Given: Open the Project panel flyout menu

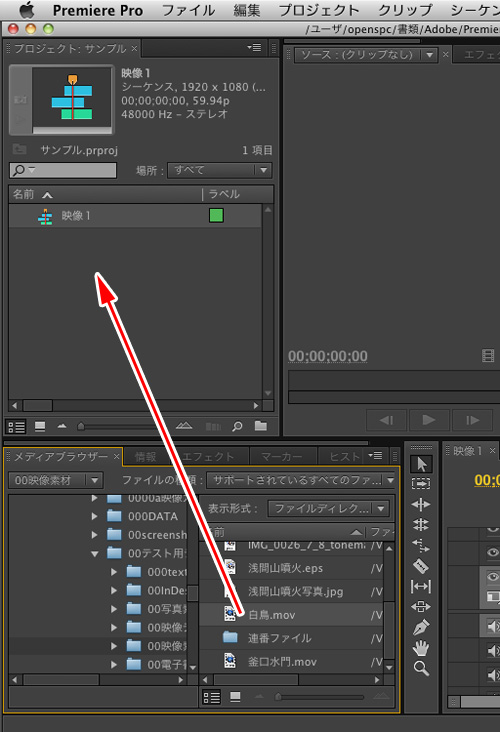Looking at the screenshot, I should pyautogui.click(x=254, y=48).
